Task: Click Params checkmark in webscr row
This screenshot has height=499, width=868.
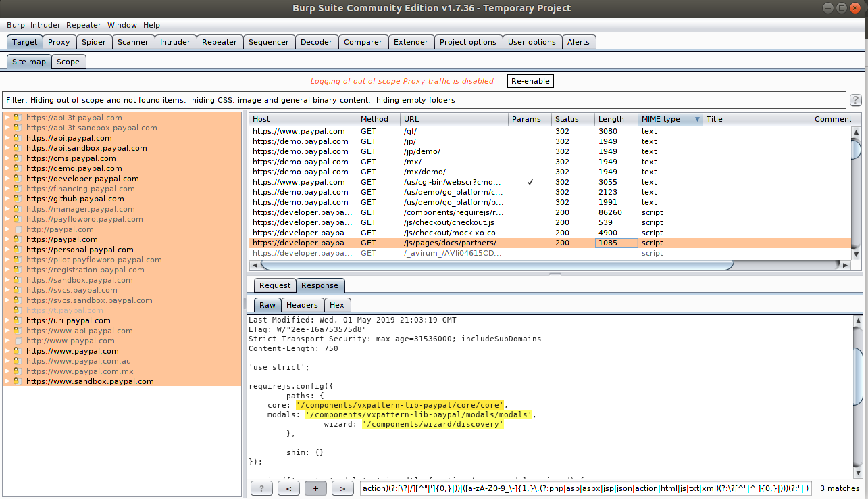Action: [530, 182]
